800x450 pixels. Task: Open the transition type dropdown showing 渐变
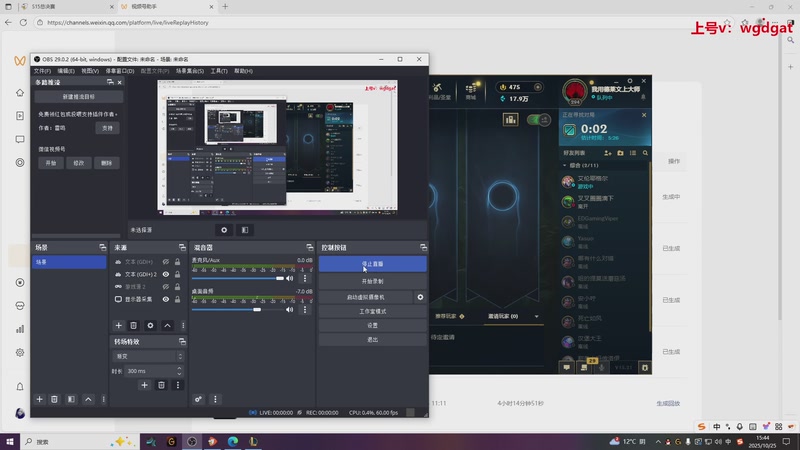pos(147,356)
